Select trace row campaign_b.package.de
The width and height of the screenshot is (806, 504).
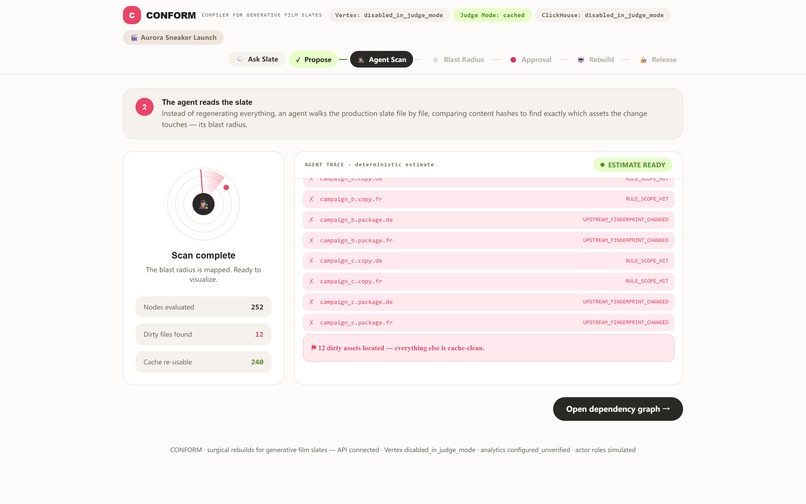pyautogui.click(x=488, y=220)
